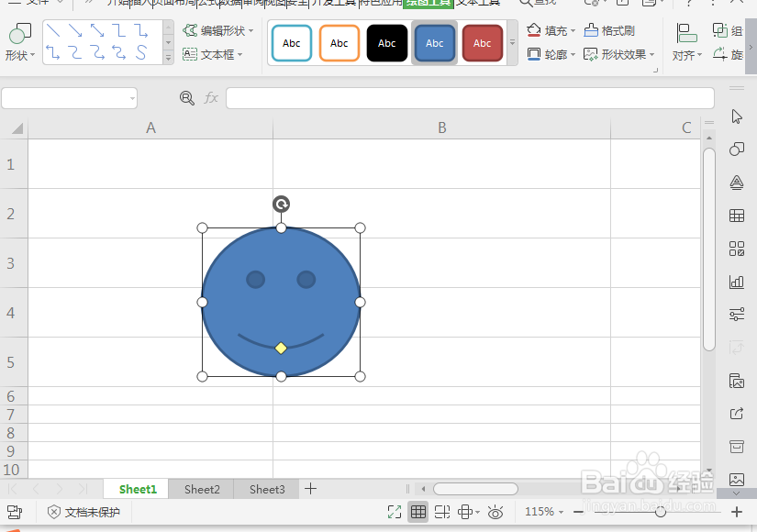Click the 文档未保护 status indicator

83,512
